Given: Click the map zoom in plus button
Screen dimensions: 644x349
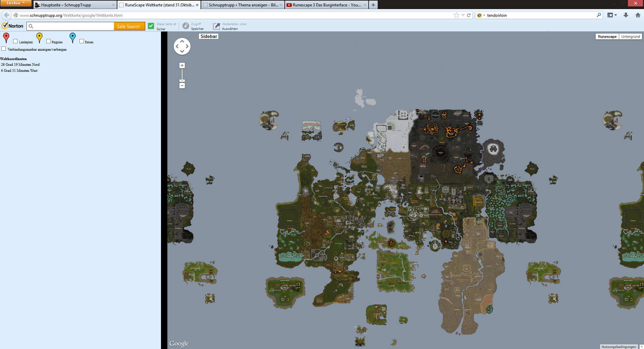Looking at the screenshot, I should pyautogui.click(x=182, y=66).
